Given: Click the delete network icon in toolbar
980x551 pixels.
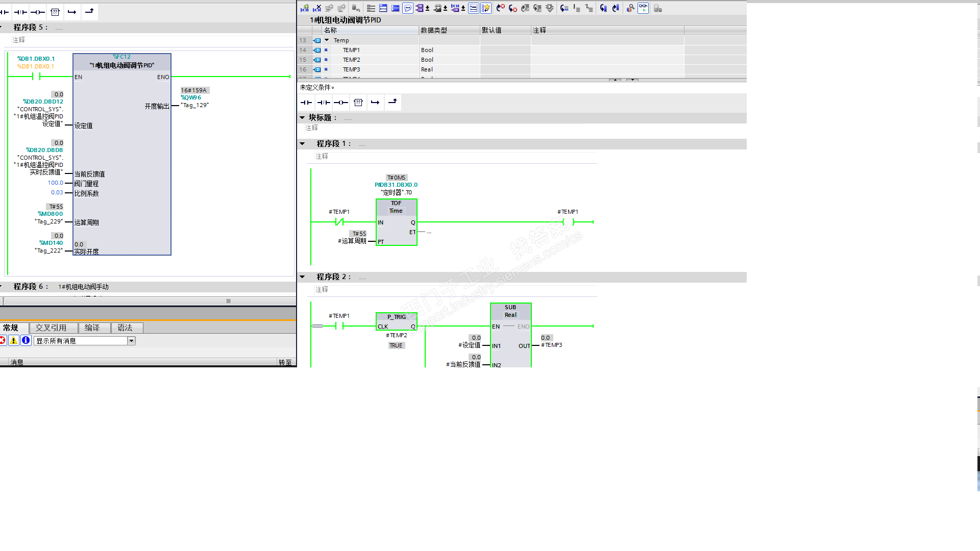Looking at the screenshot, I should coord(317,8).
